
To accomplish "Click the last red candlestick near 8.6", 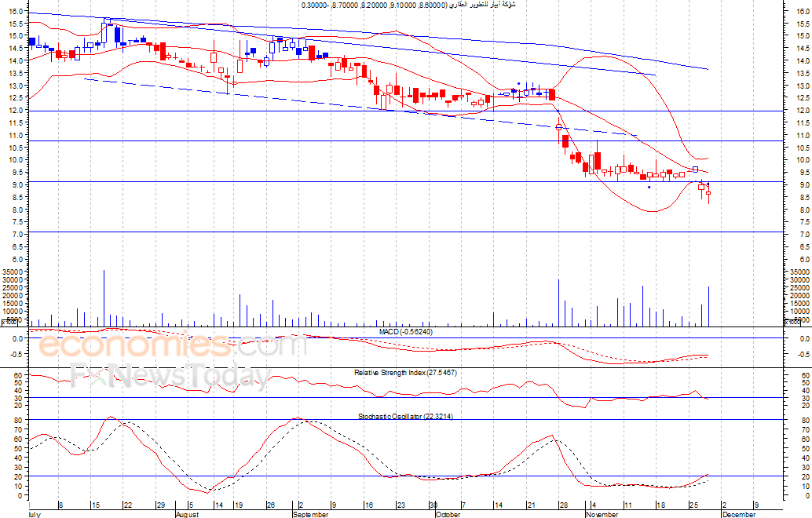I will tap(708, 193).
